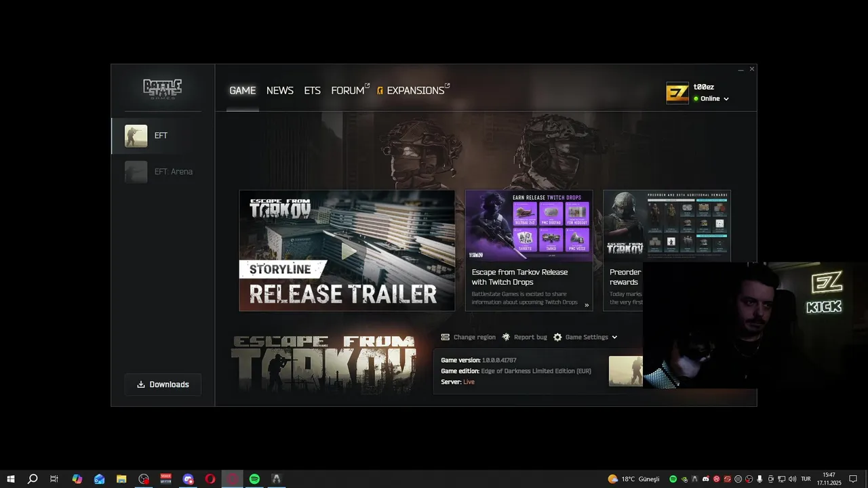This screenshot has width=868, height=488.
Task: Open the Battlestate launcher taskbar icon
Action: tap(277, 479)
